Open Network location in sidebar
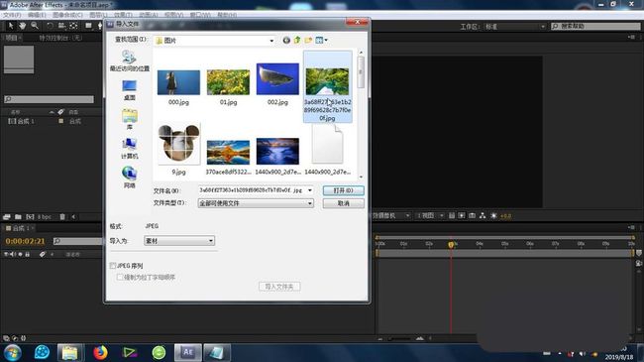This screenshot has width=644, height=362. tap(130, 178)
